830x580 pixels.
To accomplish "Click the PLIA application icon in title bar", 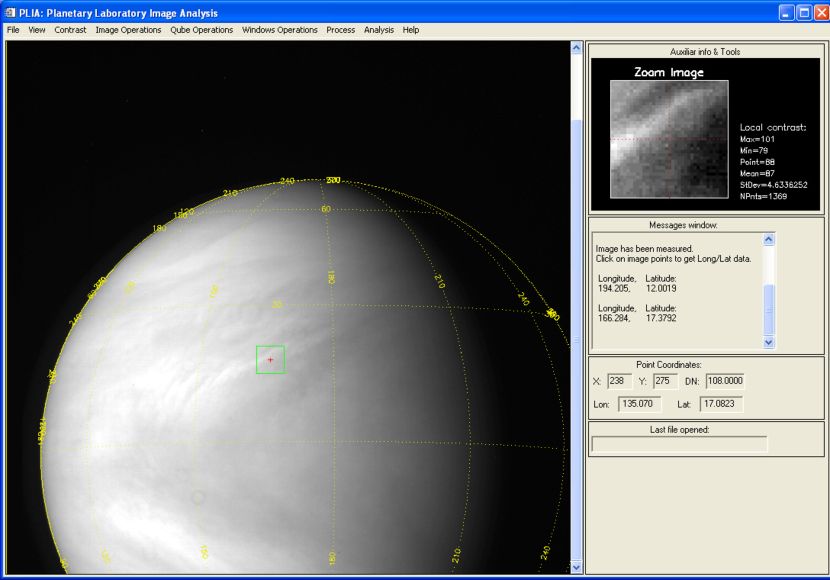I will click(x=10, y=12).
